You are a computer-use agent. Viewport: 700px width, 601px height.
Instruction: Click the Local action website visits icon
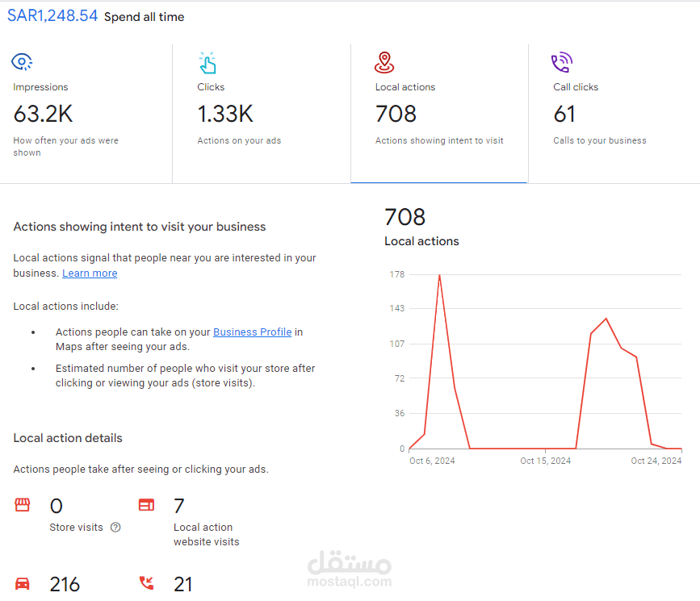(x=146, y=505)
